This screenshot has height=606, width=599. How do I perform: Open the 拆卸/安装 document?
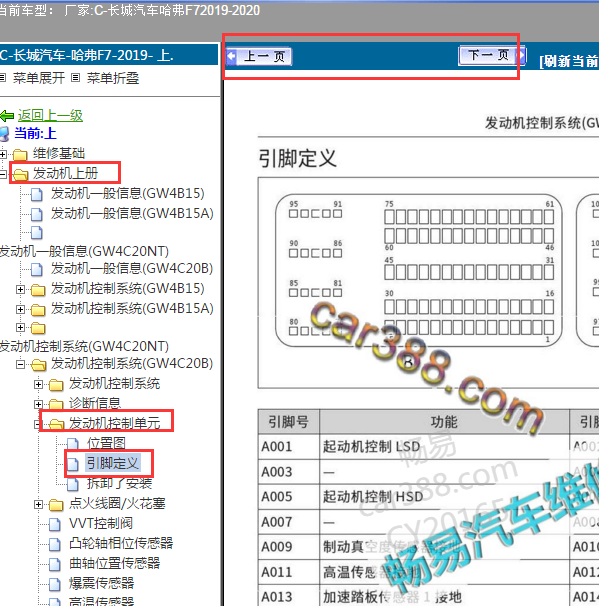pos(119,483)
